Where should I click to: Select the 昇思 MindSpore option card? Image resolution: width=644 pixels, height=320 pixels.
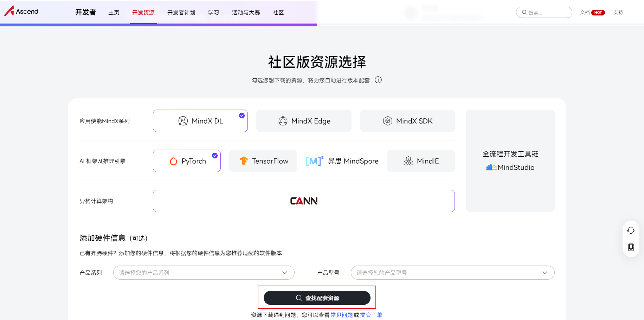click(x=342, y=161)
